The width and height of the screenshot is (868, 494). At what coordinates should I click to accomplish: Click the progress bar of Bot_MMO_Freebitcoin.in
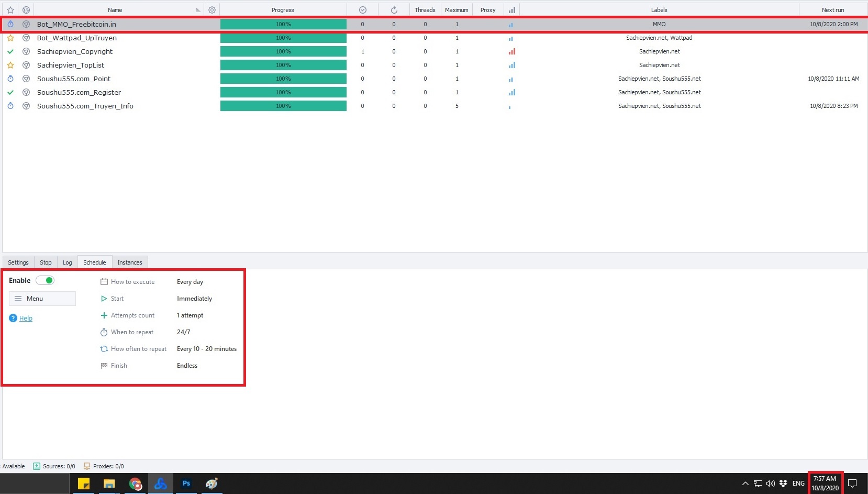click(x=283, y=24)
